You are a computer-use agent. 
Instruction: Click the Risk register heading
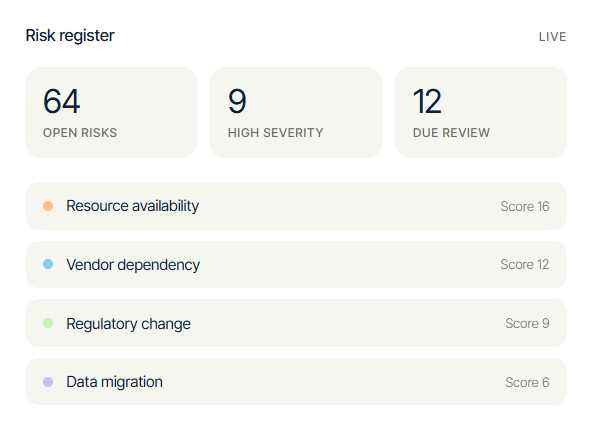pos(70,35)
